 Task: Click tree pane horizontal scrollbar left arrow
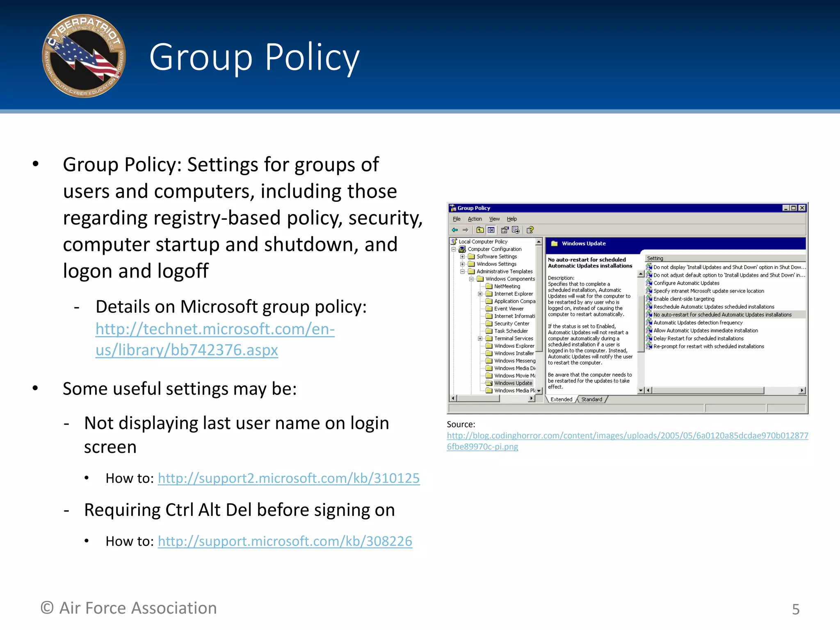click(x=453, y=398)
